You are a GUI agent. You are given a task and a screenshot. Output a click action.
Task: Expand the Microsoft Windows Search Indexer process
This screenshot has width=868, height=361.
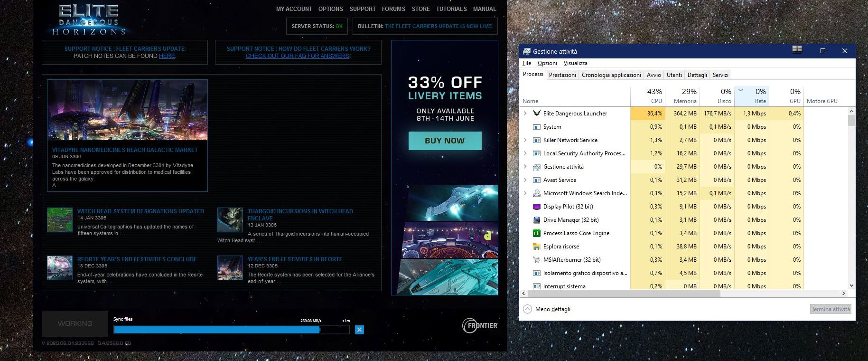(525, 193)
